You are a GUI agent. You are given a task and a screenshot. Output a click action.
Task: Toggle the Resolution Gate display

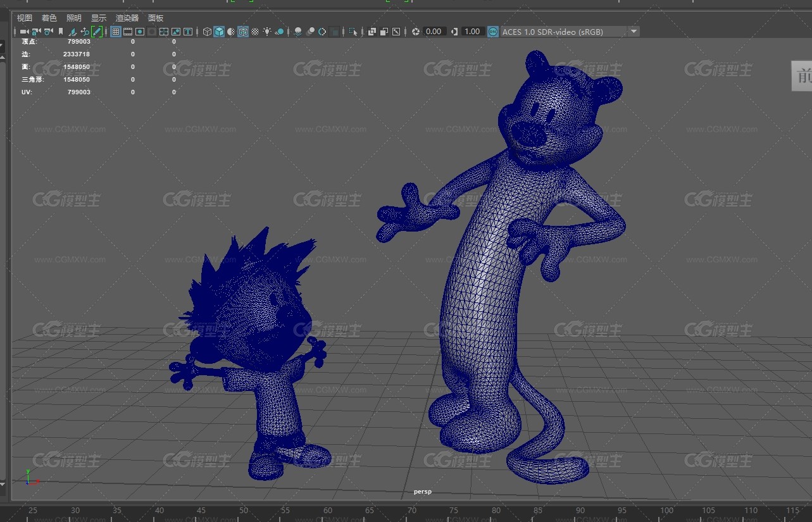pos(140,32)
